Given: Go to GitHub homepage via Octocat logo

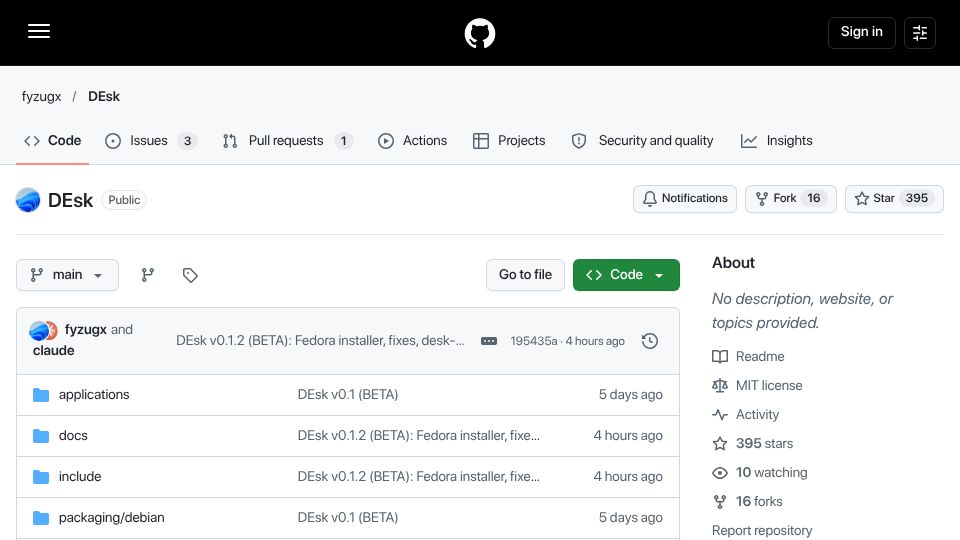Looking at the screenshot, I should tap(479, 33).
